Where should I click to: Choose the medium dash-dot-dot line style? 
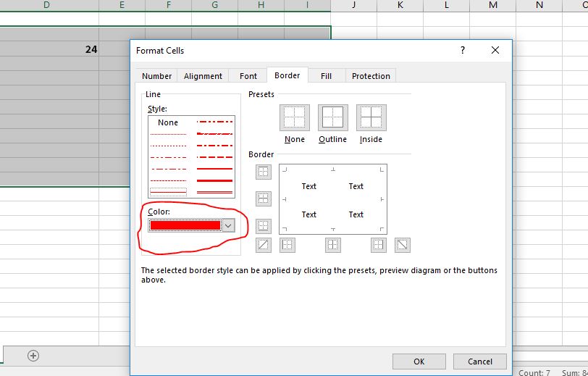tap(215, 122)
